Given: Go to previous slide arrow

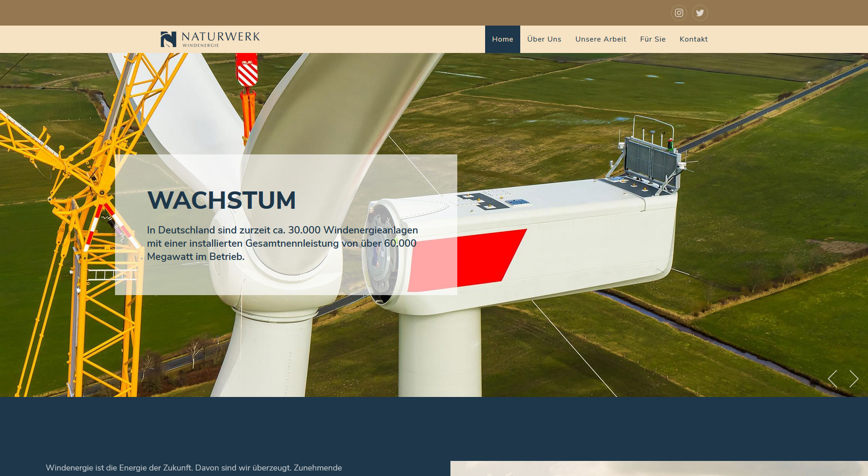Looking at the screenshot, I should (832, 379).
